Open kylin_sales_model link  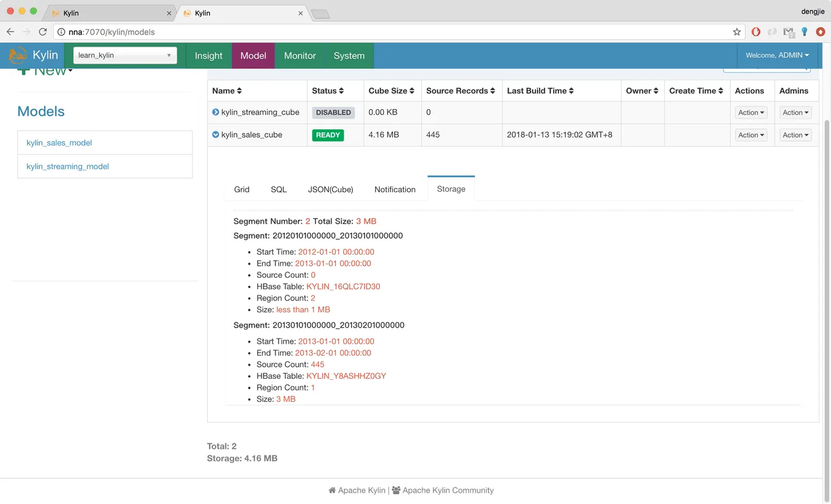point(59,142)
